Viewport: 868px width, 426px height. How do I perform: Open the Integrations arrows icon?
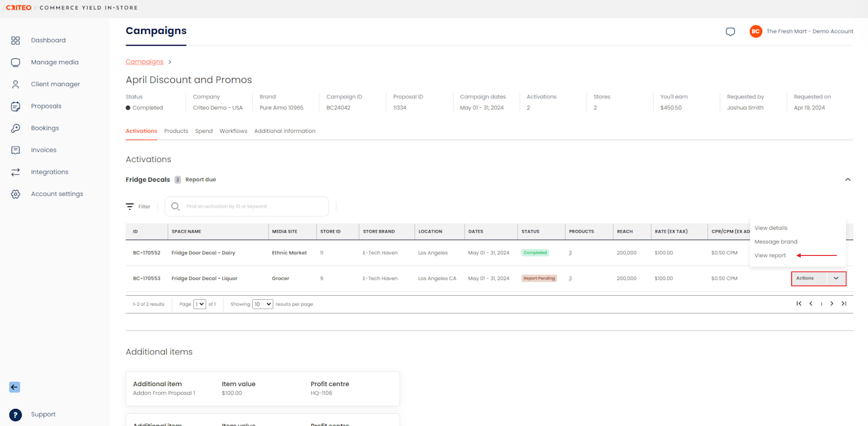pyautogui.click(x=16, y=172)
